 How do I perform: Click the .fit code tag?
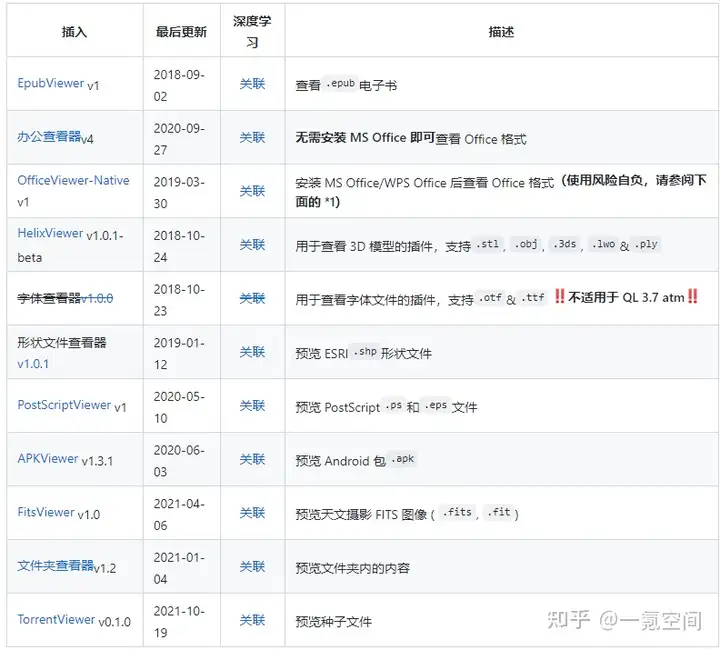[x=499, y=512]
